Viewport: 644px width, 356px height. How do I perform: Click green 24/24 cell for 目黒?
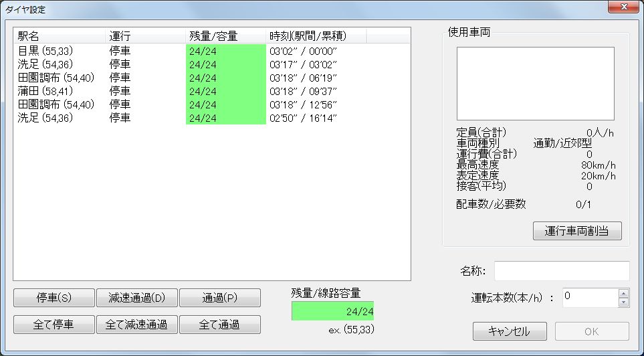click(x=226, y=52)
